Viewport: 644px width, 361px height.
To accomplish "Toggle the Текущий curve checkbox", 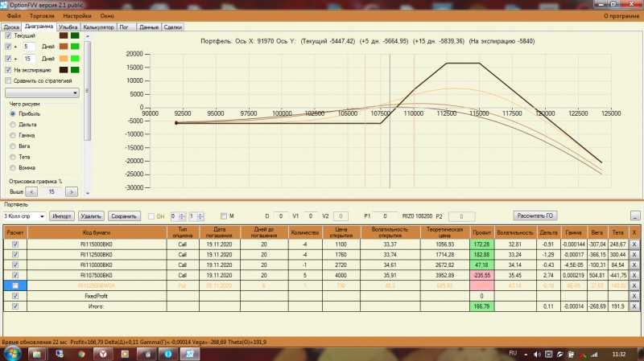I will tap(8, 35).
